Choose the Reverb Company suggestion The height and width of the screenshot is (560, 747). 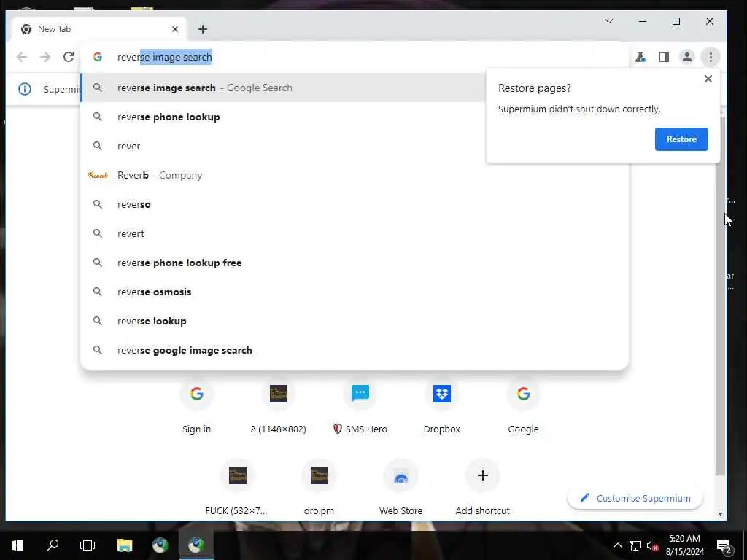tap(355, 175)
